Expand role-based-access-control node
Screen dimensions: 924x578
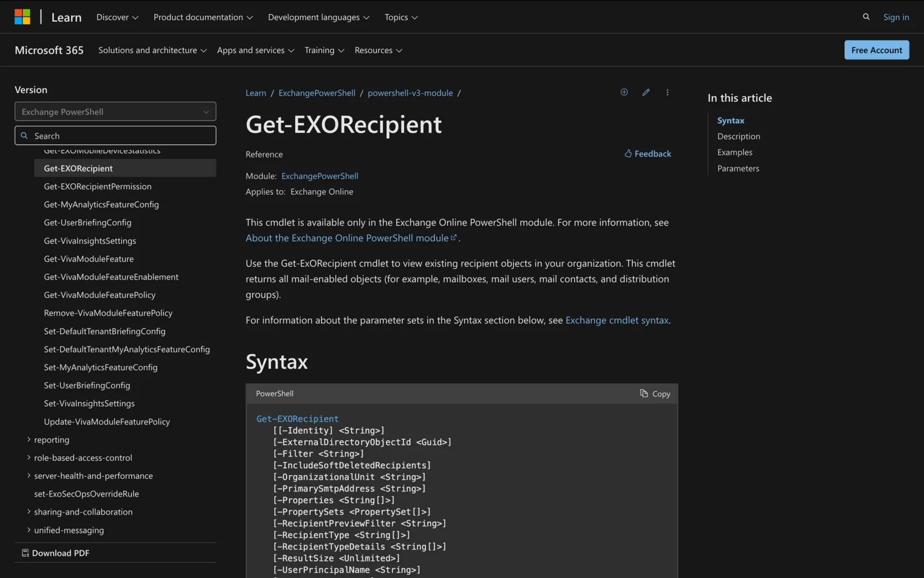[29, 457]
